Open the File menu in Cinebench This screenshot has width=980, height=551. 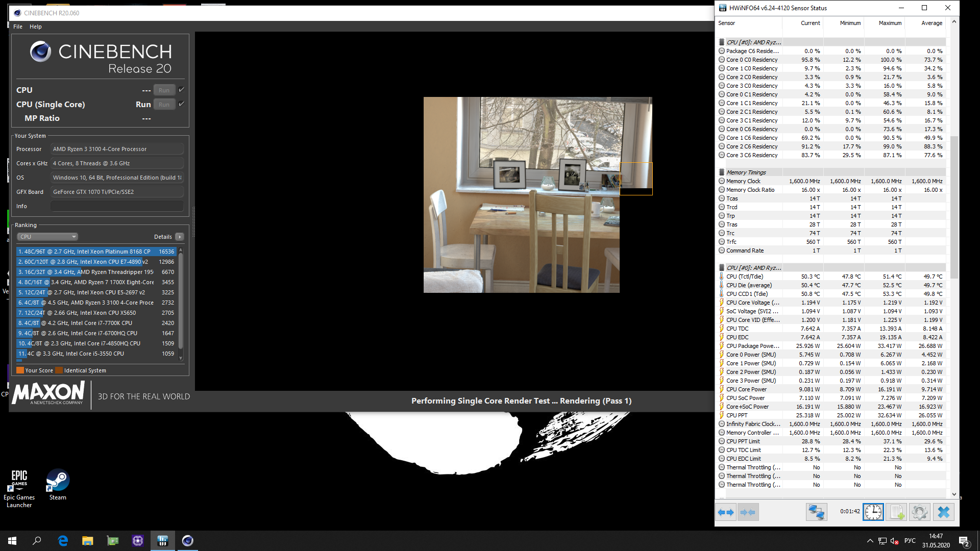pyautogui.click(x=18, y=27)
